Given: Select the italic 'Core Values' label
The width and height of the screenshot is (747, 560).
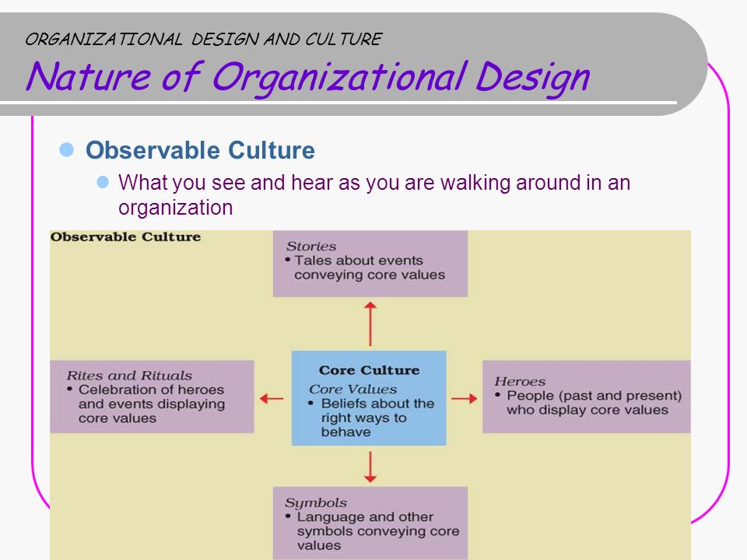Looking at the screenshot, I should 352,389.
